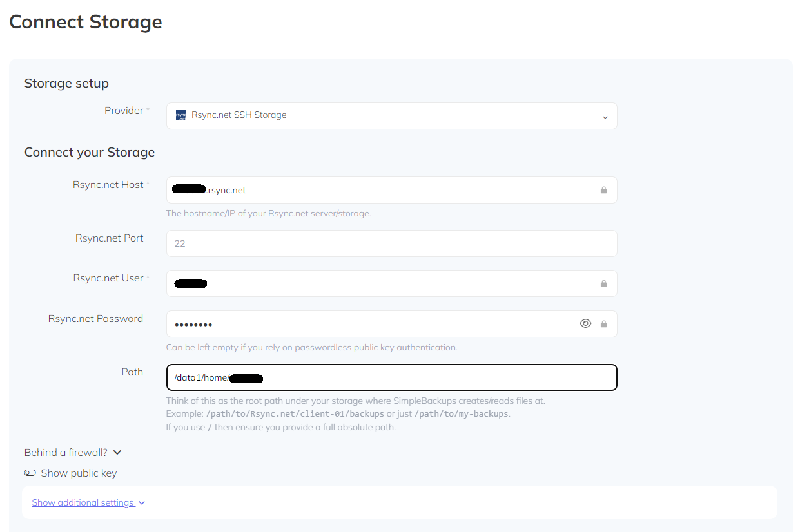800x532 pixels.
Task: Click the lock icon on Rsync.net Host field
Action: (604, 189)
